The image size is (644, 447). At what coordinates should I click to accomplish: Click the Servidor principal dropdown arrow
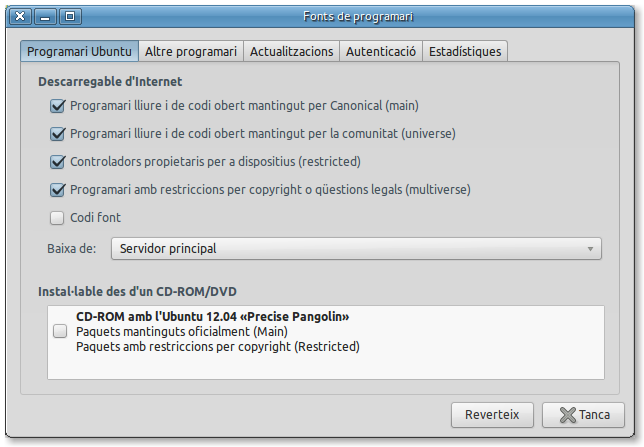(591, 248)
